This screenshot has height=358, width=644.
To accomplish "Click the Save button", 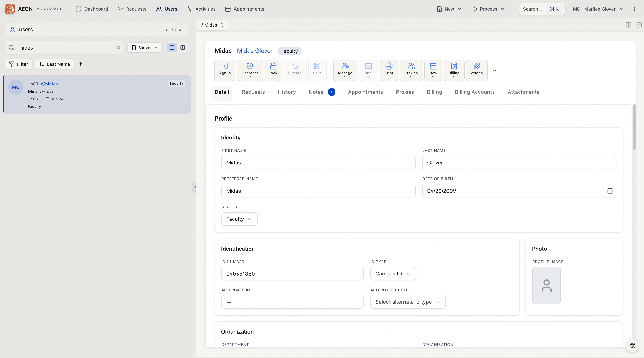I will click(x=317, y=70).
